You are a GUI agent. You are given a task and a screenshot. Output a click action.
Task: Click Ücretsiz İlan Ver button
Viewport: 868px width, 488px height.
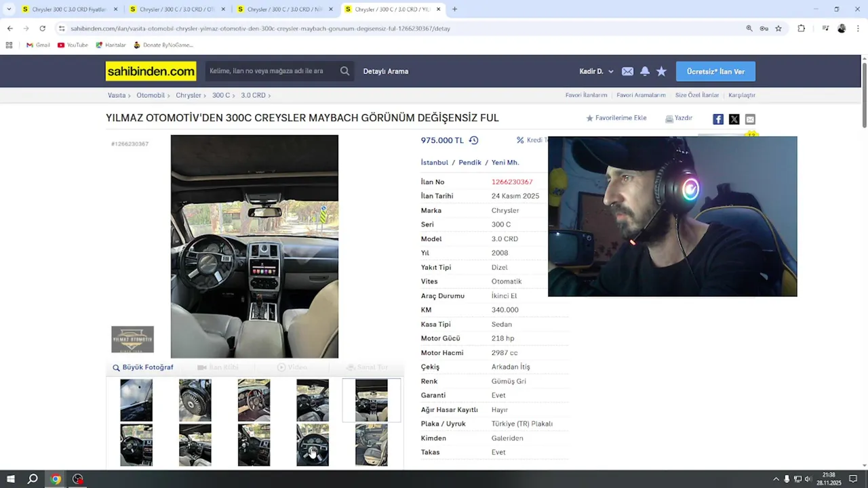click(x=715, y=71)
